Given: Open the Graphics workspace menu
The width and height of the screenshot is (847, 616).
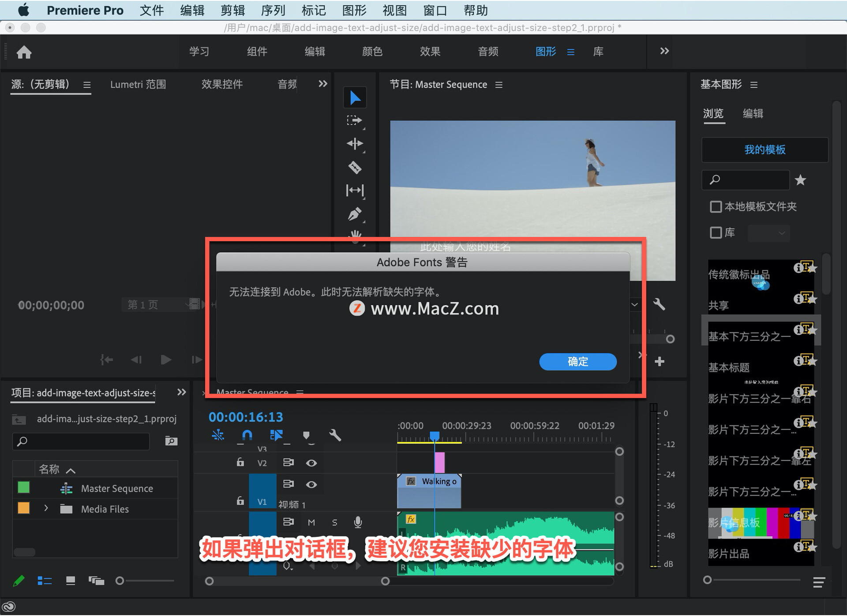Looking at the screenshot, I should tap(570, 52).
